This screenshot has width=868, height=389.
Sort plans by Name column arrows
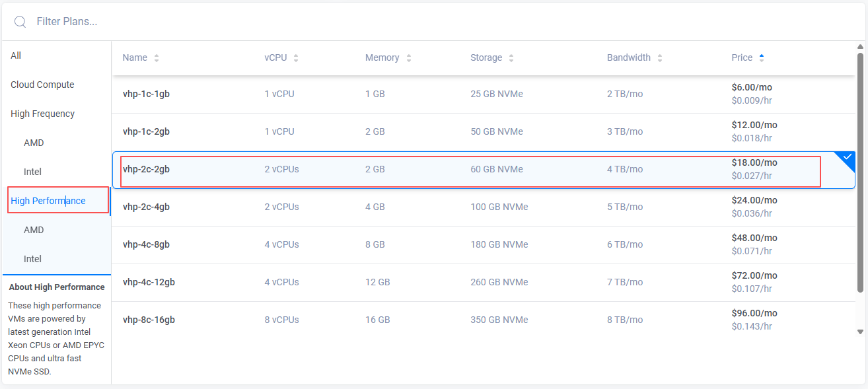157,58
